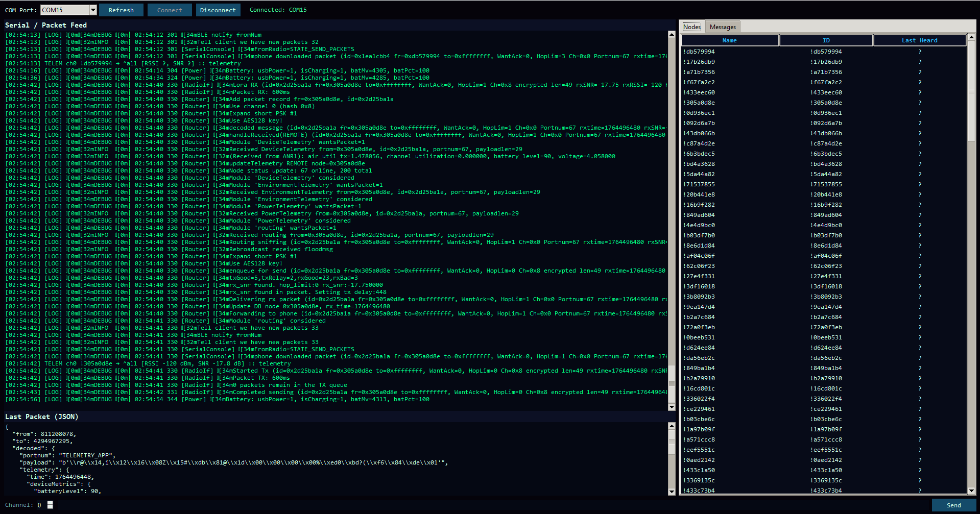Screen dimensions: 980x514
Task: Click the Disconnect button
Action: tap(218, 9)
